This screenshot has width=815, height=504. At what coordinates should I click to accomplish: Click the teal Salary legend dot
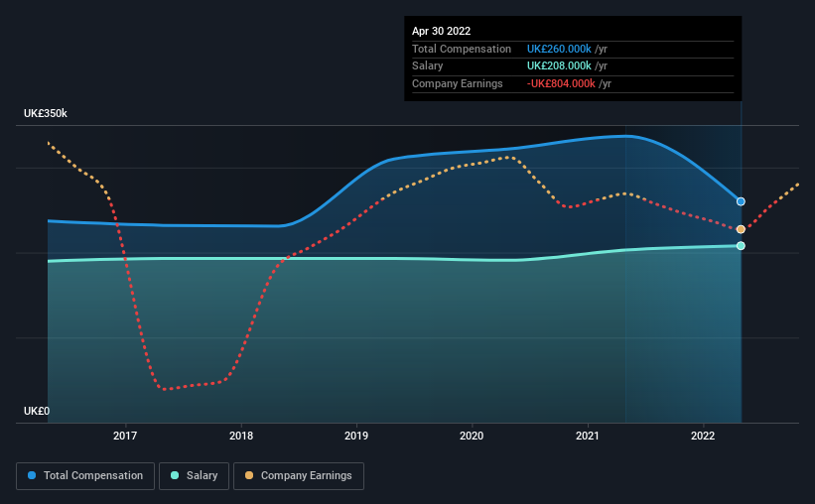(x=175, y=475)
